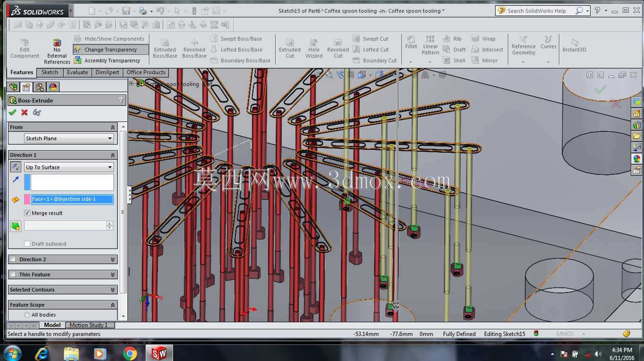Toggle detailed preview eyeglasses icon
The width and height of the screenshot is (644, 361).
[x=37, y=112]
